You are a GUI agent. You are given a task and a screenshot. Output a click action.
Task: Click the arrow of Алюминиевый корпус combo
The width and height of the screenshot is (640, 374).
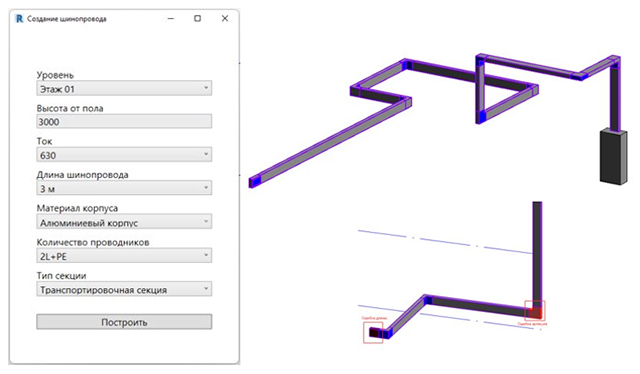(206, 221)
